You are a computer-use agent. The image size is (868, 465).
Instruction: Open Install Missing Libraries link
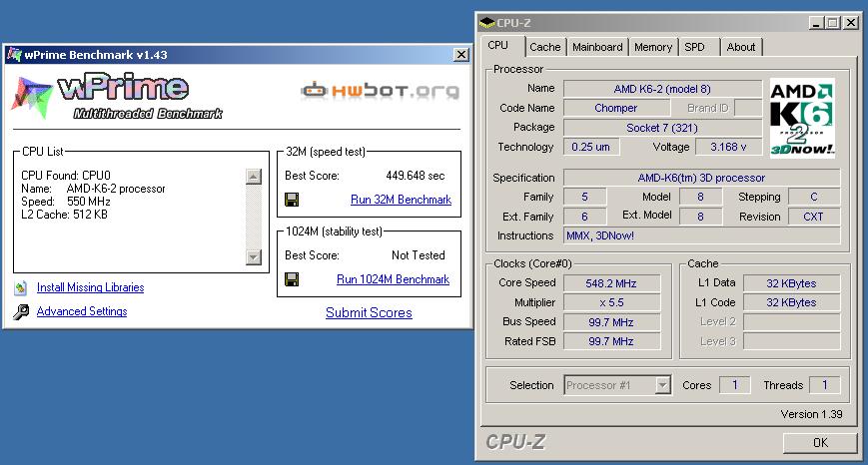(x=90, y=287)
